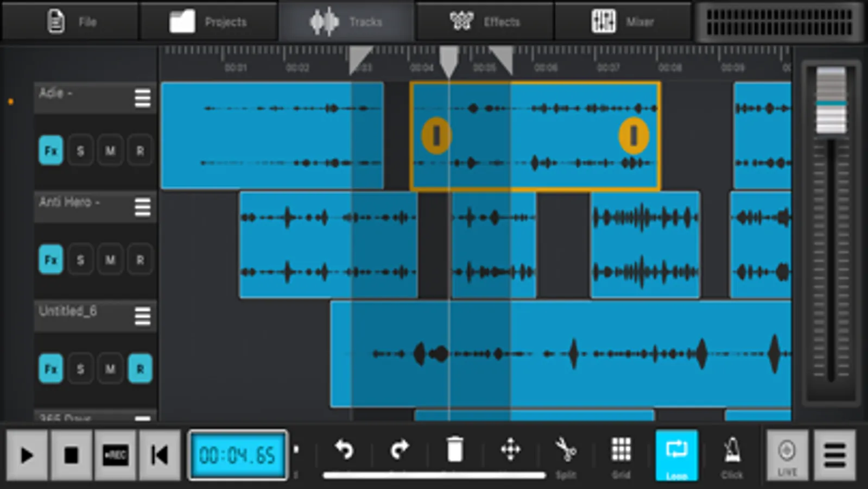868x489 pixels.
Task: Open Fx for the Anti Hero track
Action: pyautogui.click(x=50, y=260)
